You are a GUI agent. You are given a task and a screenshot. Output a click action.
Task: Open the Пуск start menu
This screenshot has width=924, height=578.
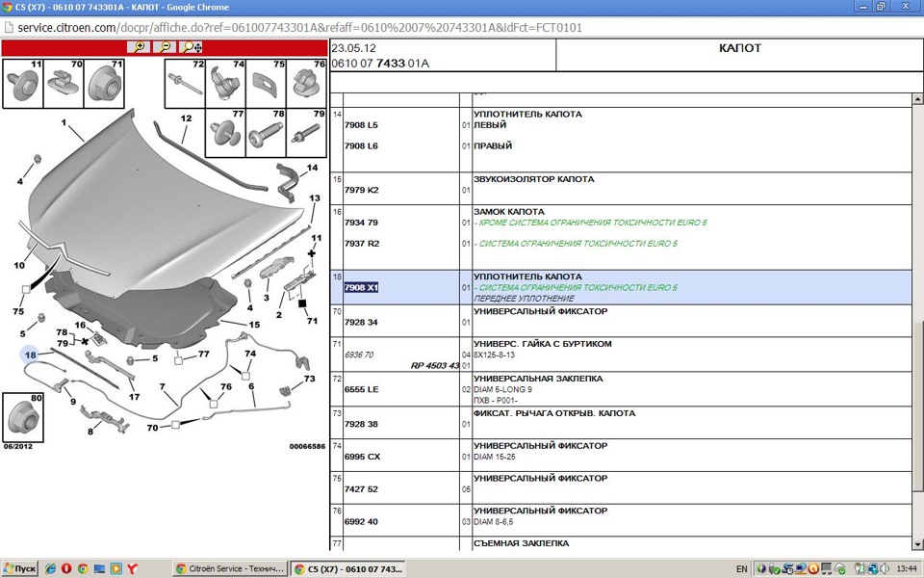click(19, 568)
